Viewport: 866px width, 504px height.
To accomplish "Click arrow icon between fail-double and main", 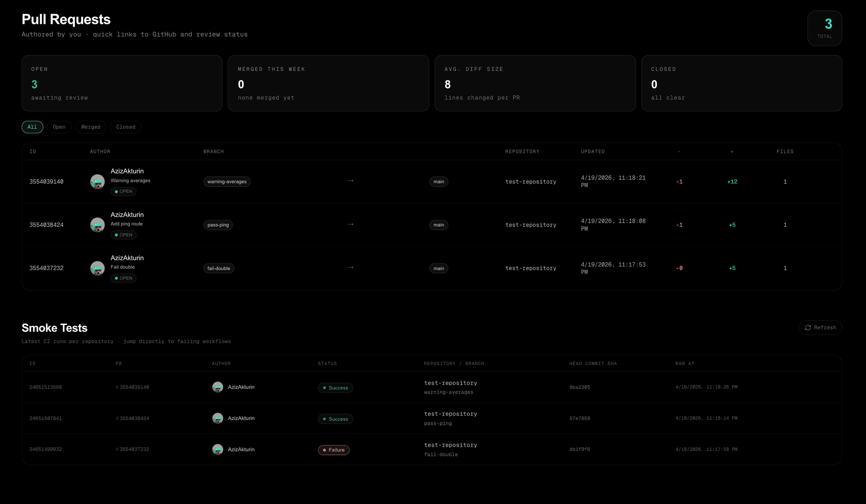I will pyautogui.click(x=350, y=268).
